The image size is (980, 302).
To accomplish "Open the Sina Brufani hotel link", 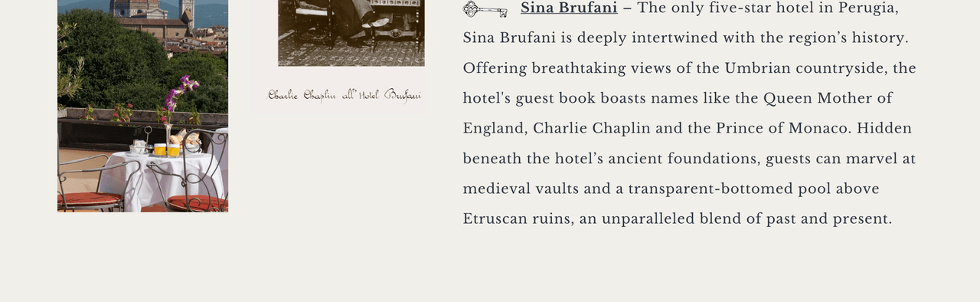I will click(x=569, y=8).
